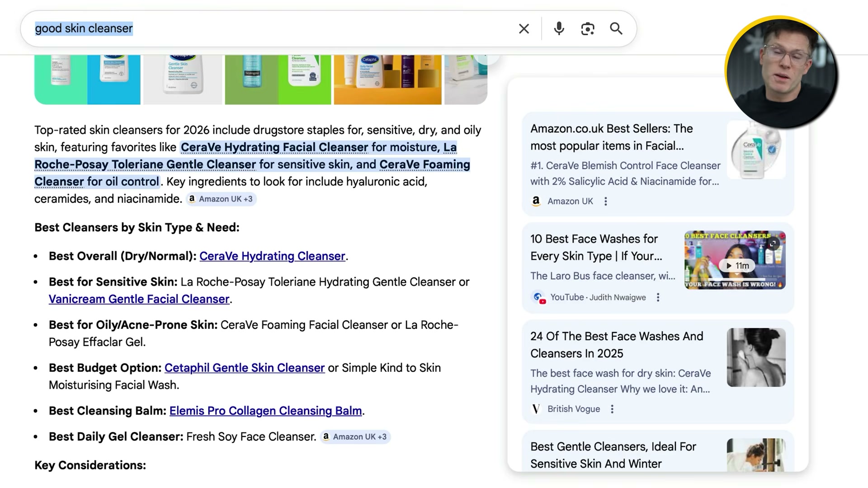
Task: Open Elemis Pro Collagen Cleansing Balm link
Action: 265,411
